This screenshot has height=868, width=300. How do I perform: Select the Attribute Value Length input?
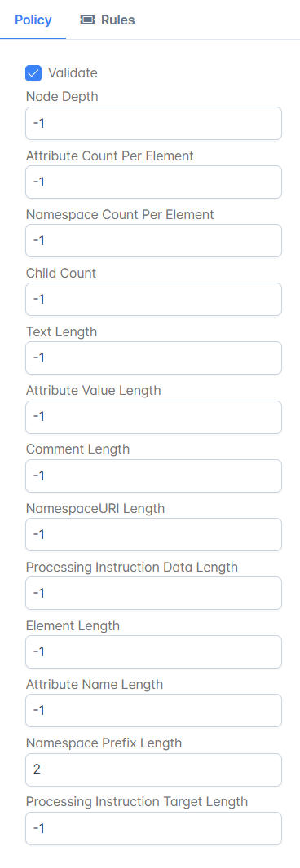click(x=153, y=417)
